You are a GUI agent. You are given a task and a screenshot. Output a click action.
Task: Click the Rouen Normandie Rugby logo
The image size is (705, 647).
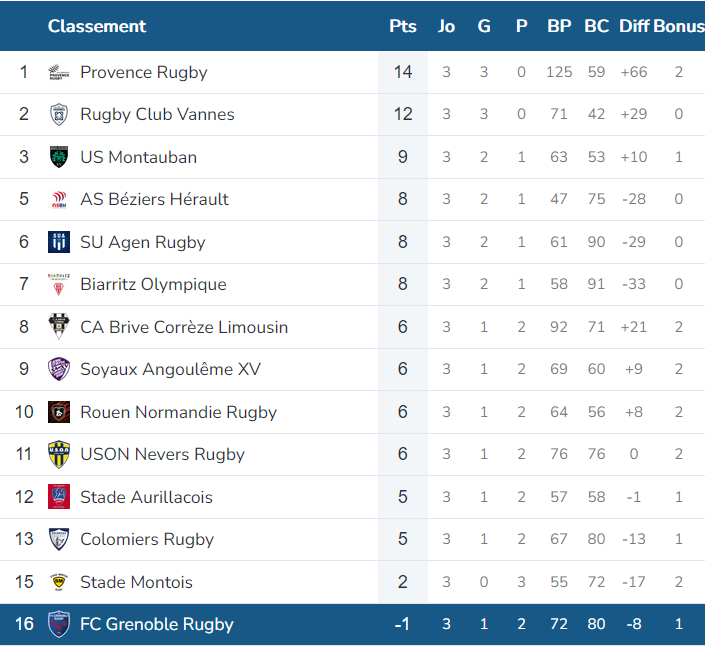click(x=59, y=412)
